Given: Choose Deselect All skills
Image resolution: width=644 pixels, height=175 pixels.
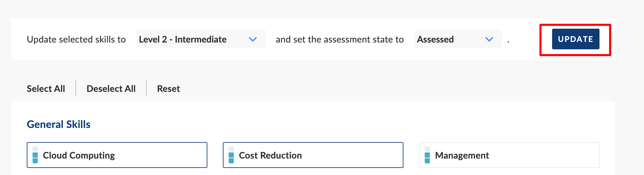Looking at the screenshot, I should 111,89.
